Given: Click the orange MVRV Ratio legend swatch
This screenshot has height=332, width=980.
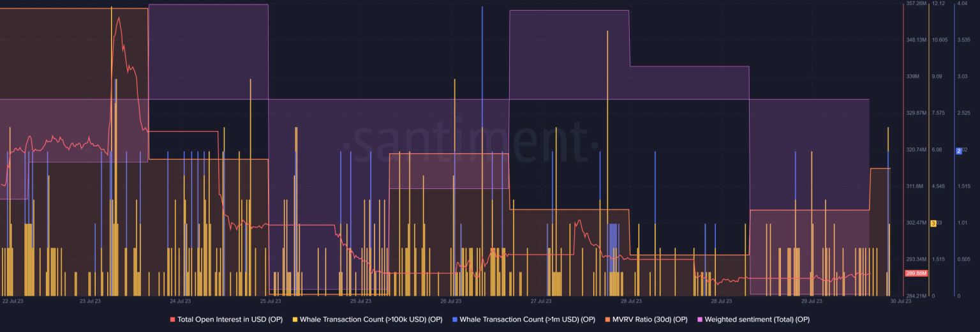Looking at the screenshot, I should (x=607, y=319).
